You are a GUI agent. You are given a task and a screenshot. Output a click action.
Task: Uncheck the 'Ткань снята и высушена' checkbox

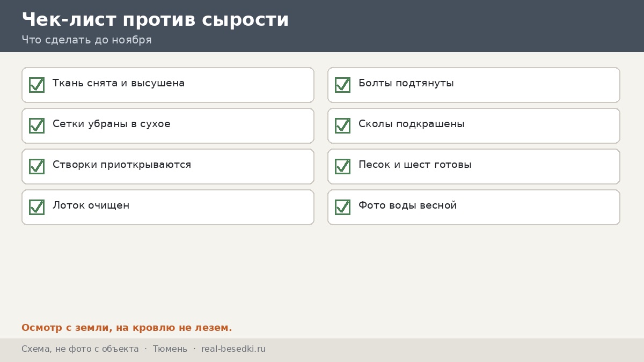pos(36,85)
